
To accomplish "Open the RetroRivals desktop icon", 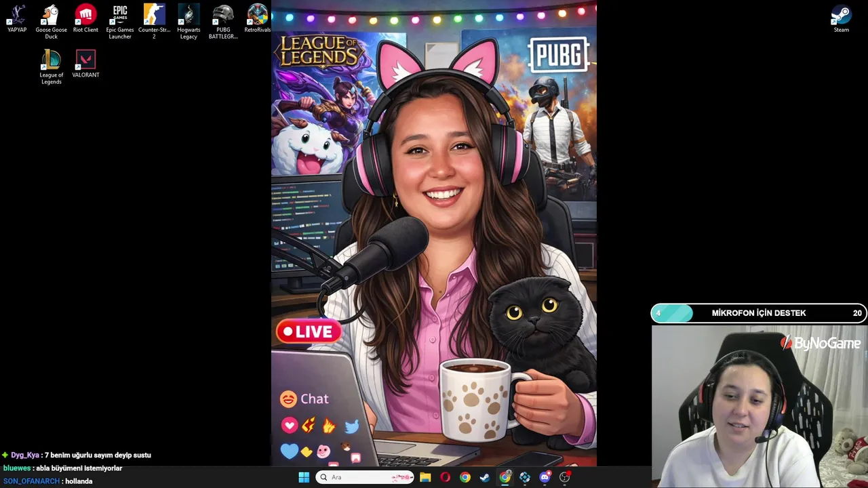I will coord(257,19).
